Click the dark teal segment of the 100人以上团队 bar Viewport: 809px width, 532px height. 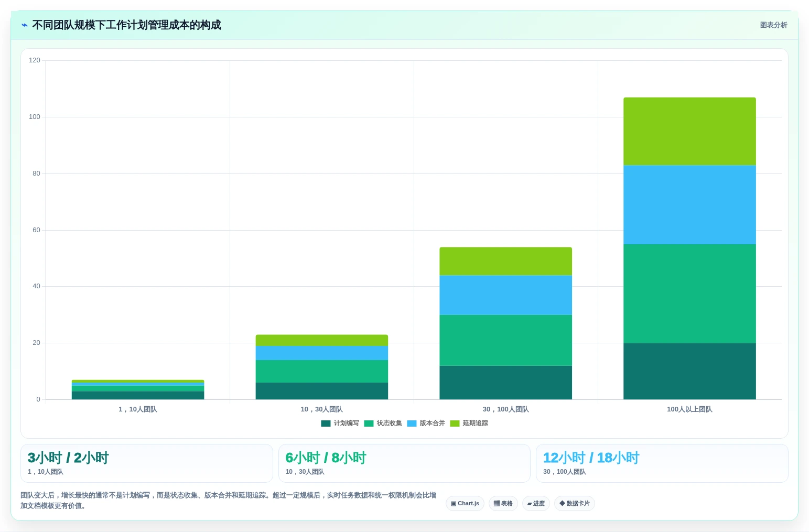(x=689, y=371)
